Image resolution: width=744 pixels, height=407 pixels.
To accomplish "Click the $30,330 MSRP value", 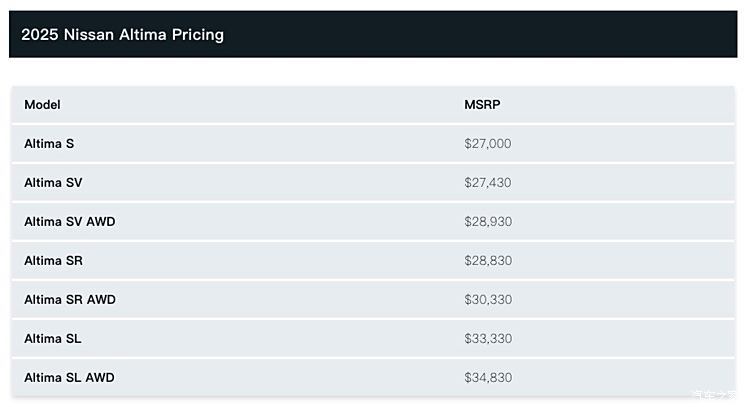I will coord(488,299).
